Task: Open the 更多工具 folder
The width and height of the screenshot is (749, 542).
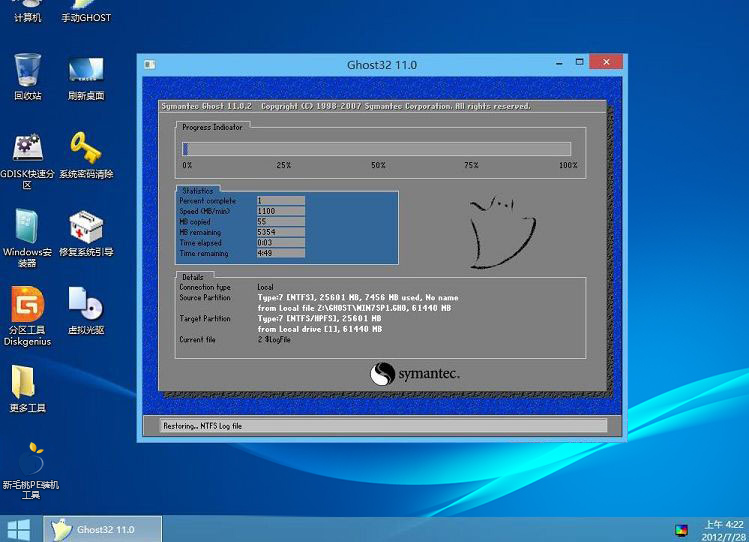Action: (27, 389)
